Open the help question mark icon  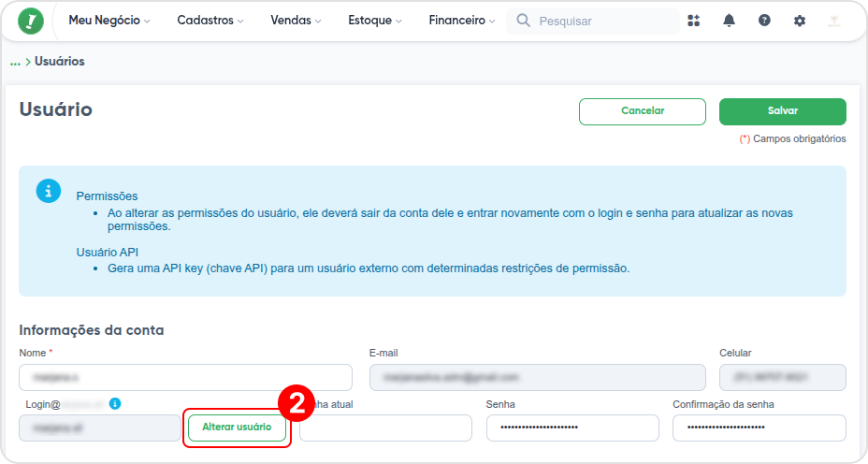[764, 21]
